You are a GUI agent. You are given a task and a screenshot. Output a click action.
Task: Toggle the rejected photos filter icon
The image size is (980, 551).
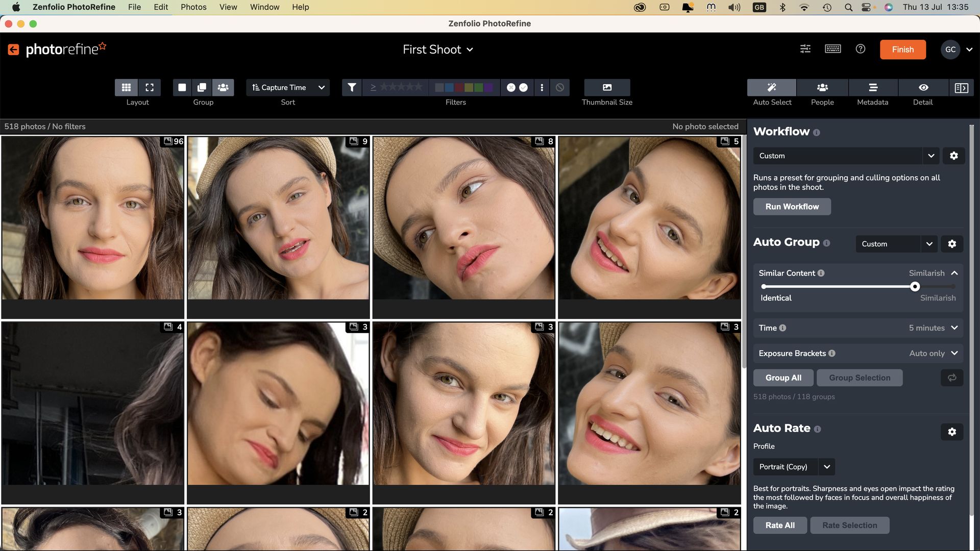511,87
